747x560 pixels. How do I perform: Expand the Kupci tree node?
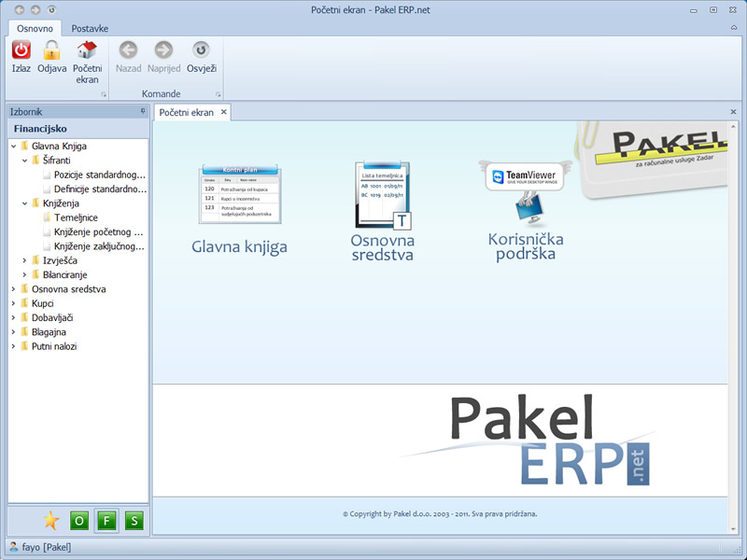click(x=13, y=303)
